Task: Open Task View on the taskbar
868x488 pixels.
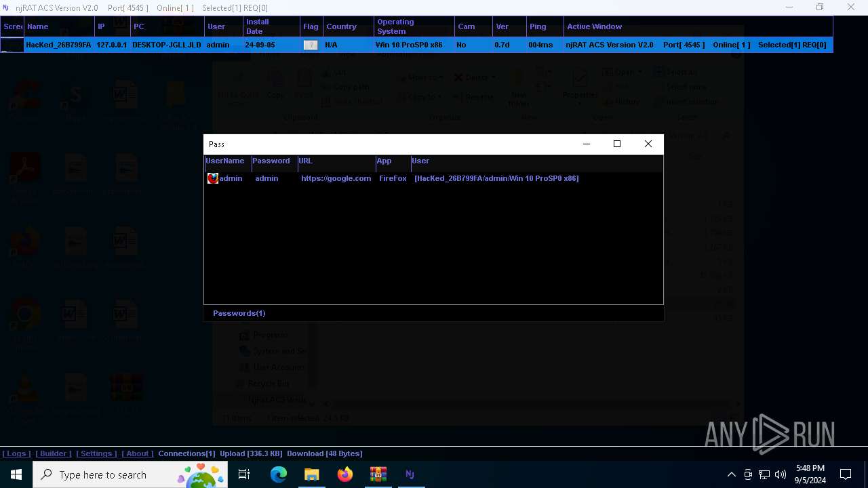Action: [244, 474]
